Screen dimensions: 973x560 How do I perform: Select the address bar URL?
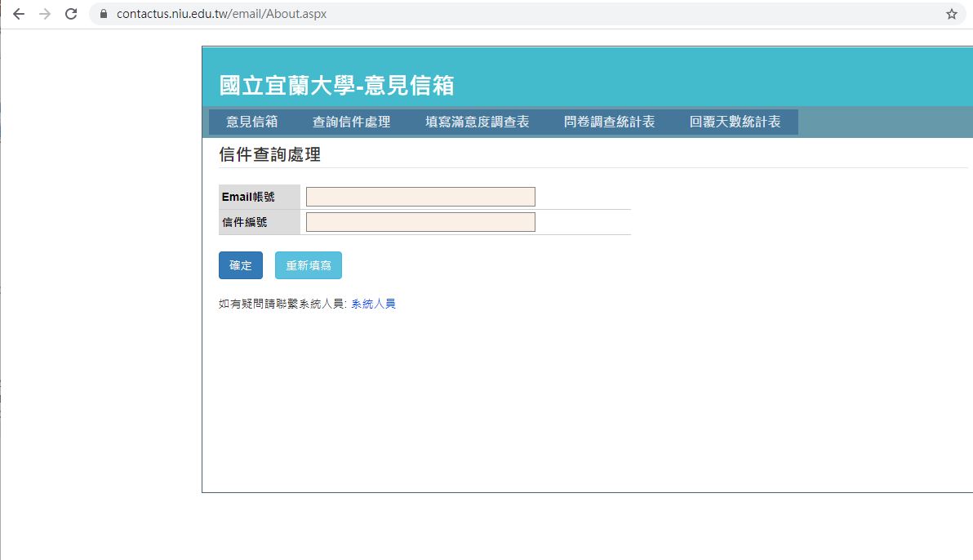pos(221,14)
